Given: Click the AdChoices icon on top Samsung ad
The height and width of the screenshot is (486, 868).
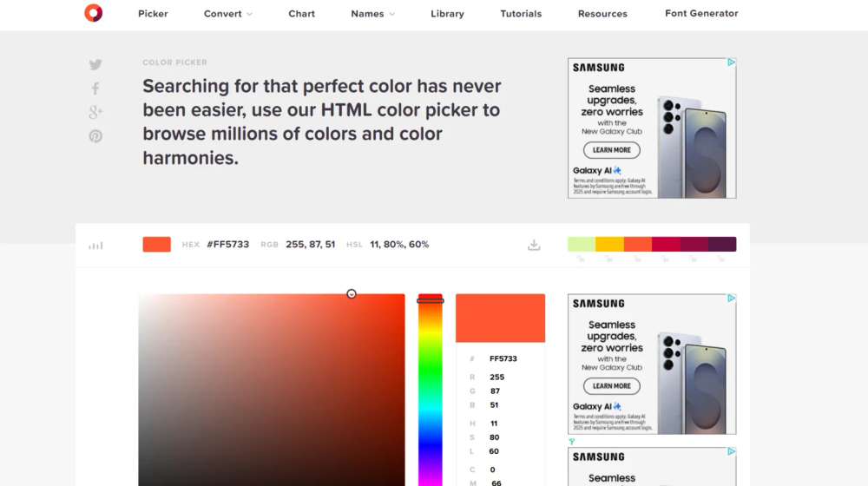Looking at the screenshot, I should tap(731, 62).
